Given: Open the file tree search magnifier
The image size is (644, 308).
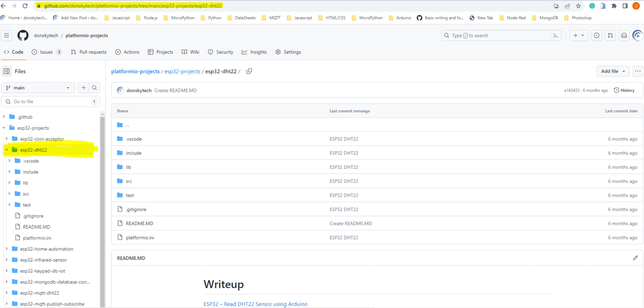Looking at the screenshot, I should (94, 87).
